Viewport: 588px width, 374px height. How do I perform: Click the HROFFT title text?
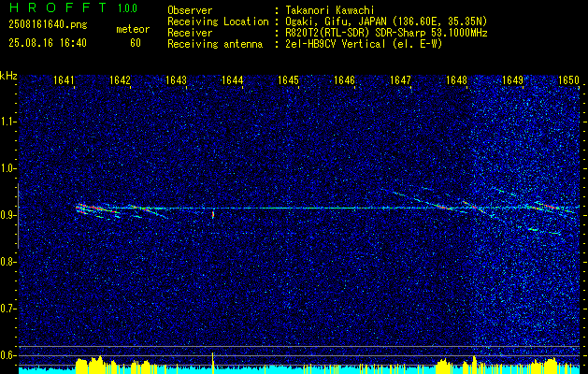(x=57, y=7)
